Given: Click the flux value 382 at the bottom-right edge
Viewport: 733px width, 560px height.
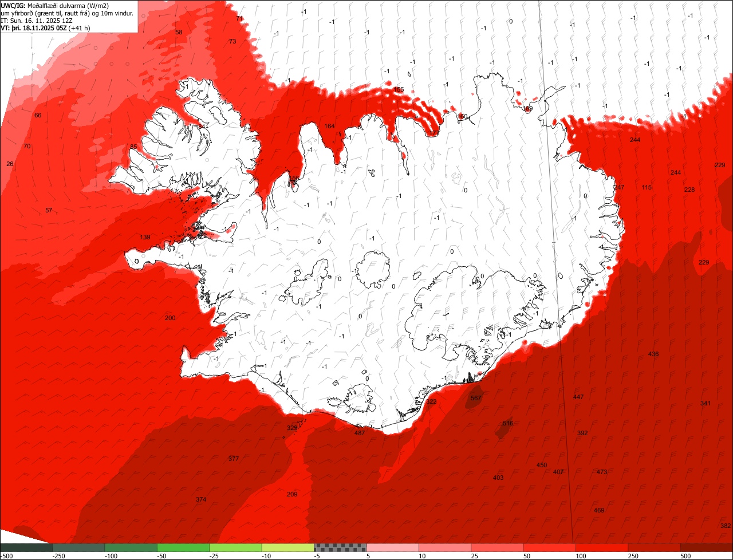Looking at the screenshot, I should click(726, 526).
